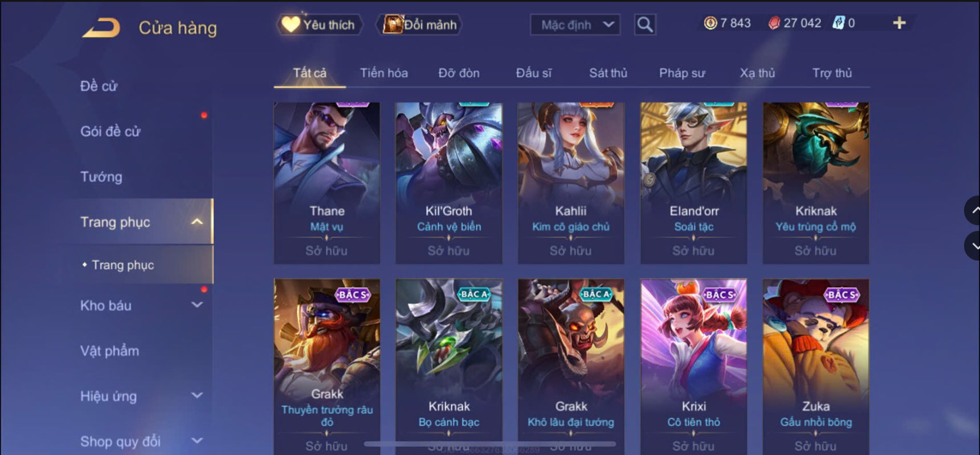Select the Tiến hóa tab

[383, 73]
